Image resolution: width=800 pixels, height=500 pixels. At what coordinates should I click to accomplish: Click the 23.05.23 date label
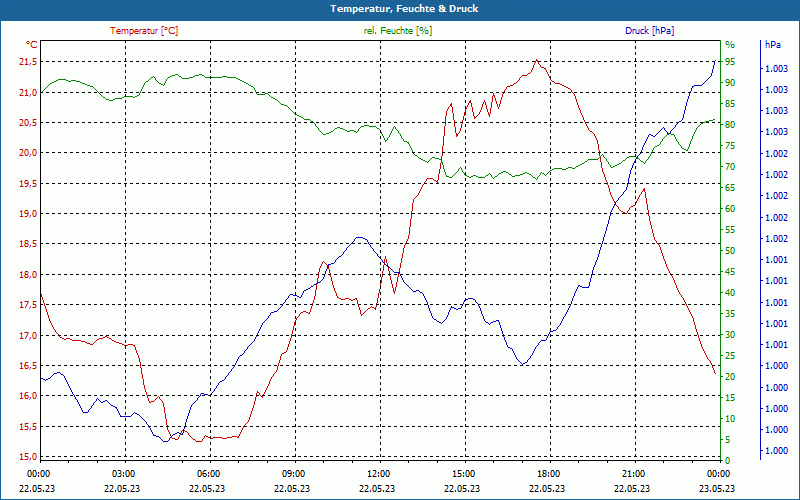tap(717, 488)
